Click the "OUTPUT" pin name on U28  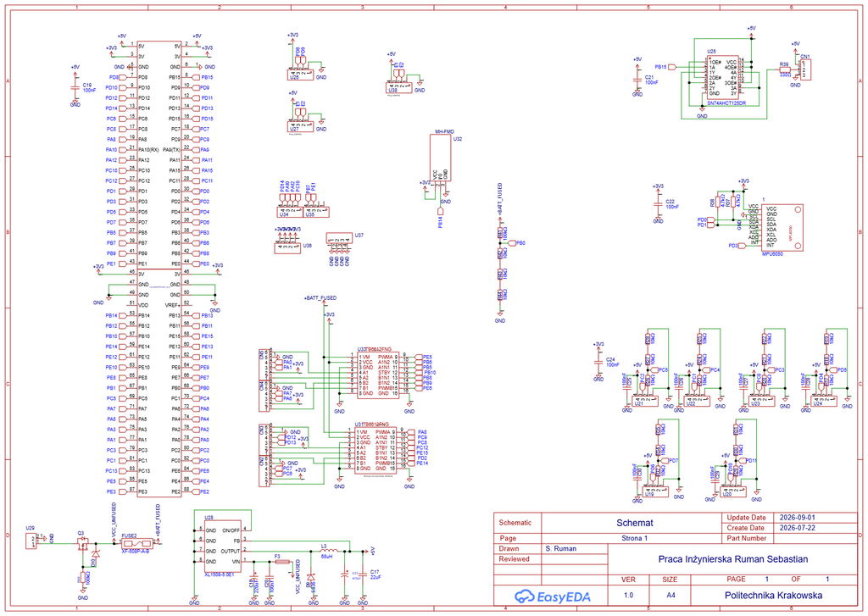pos(231,551)
